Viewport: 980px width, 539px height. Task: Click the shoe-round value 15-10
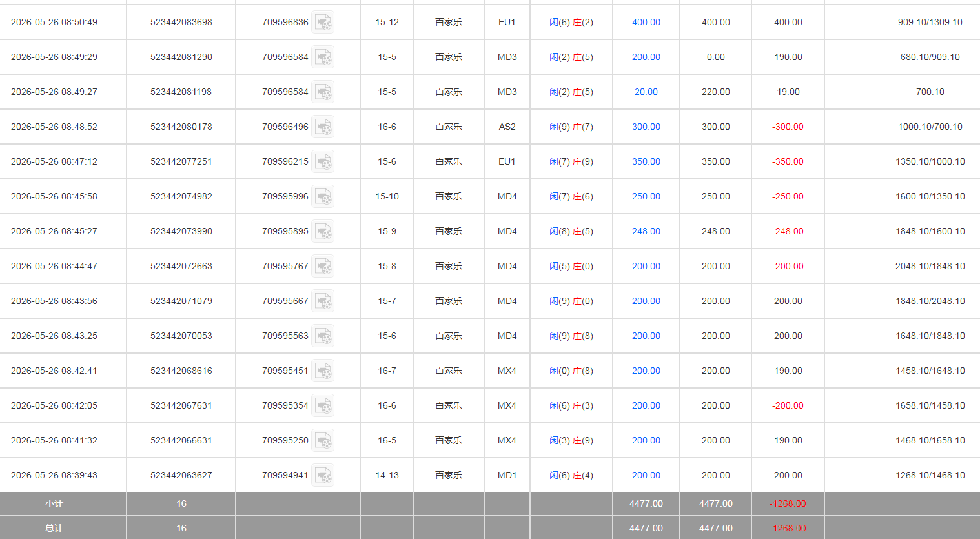[x=387, y=196]
